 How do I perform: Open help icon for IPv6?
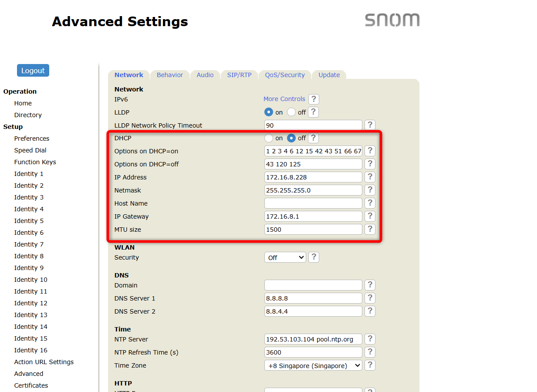click(314, 99)
